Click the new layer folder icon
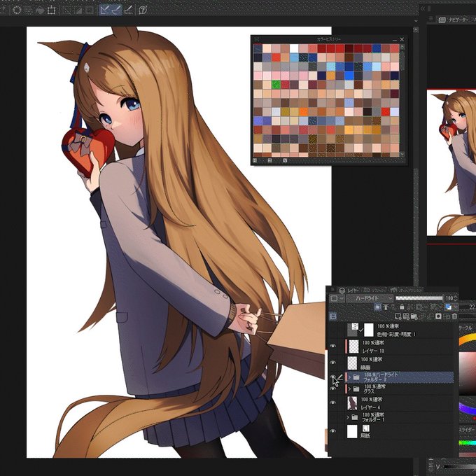This screenshot has height=476, width=476. (414, 316)
